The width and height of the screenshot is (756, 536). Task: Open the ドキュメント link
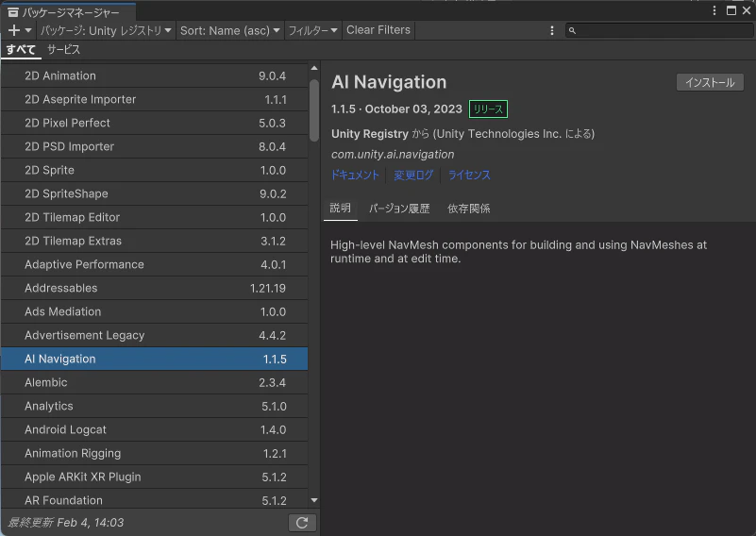coord(355,175)
